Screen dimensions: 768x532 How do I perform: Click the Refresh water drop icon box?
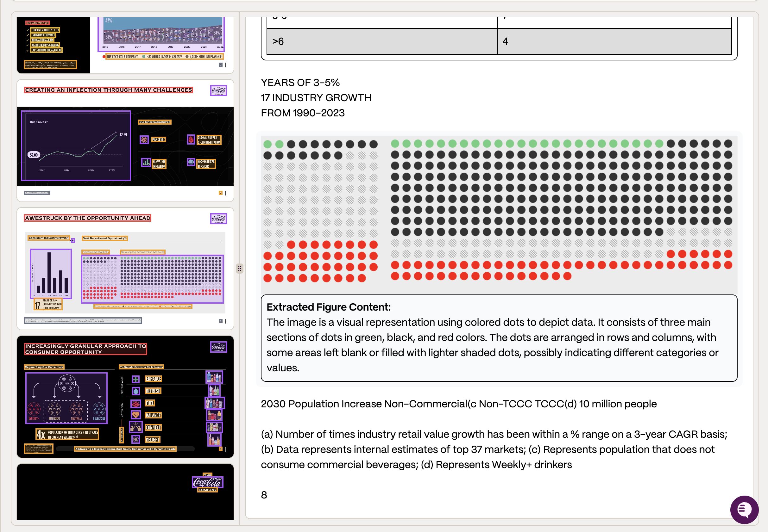(135, 391)
